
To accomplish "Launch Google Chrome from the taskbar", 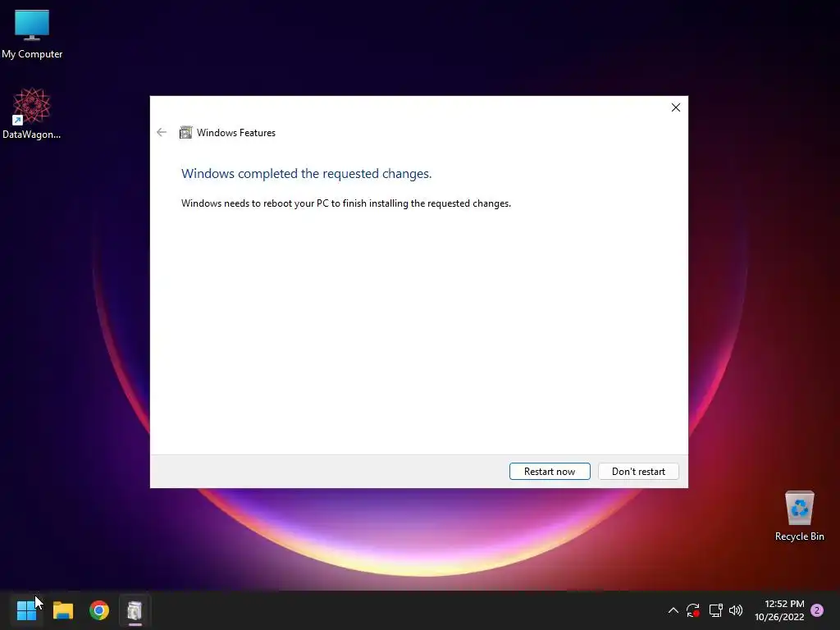I will (x=99, y=610).
